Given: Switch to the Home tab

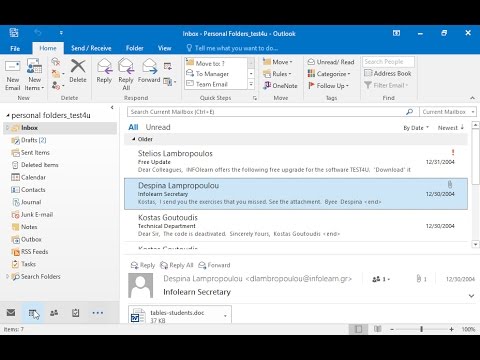Looking at the screenshot, I should click(x=48, y=48).
